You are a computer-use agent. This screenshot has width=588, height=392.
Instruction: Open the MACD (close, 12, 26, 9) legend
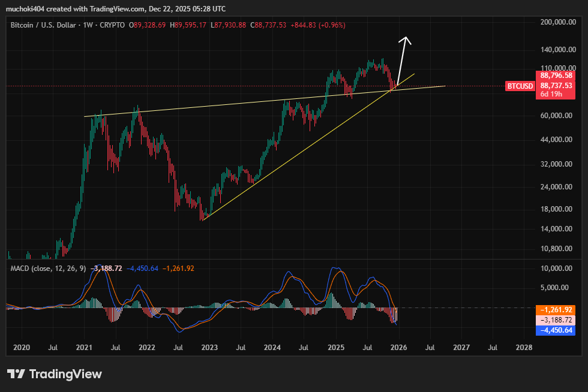48,268
